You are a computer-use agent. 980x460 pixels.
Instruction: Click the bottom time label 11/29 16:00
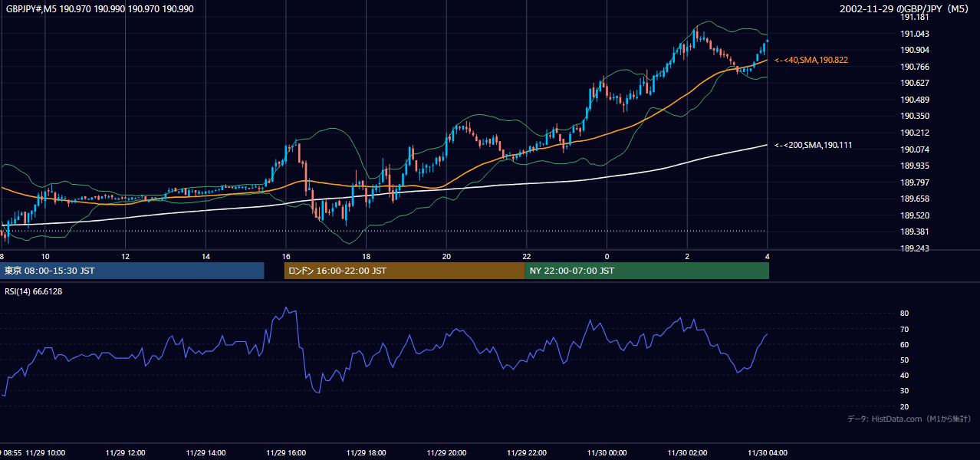[x=286, y=452]
